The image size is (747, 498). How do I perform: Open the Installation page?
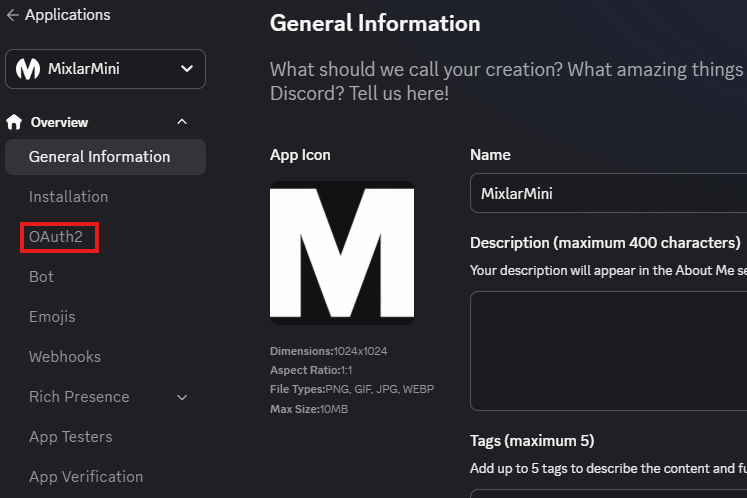point(69,197)
